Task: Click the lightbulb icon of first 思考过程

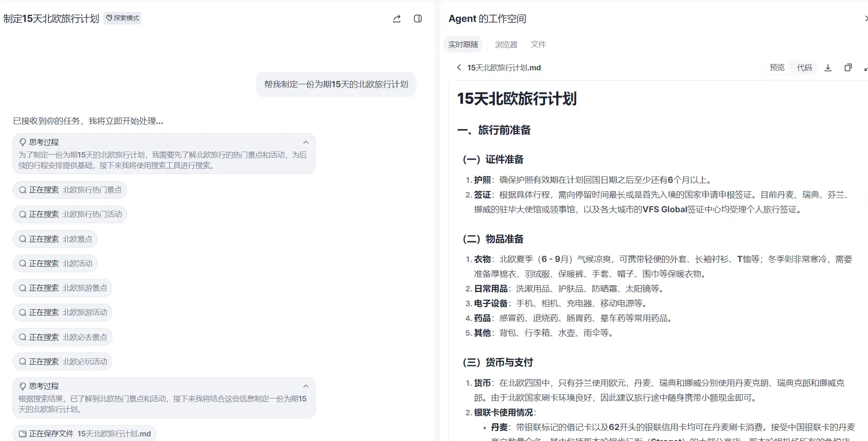Action: click(23, 142)
